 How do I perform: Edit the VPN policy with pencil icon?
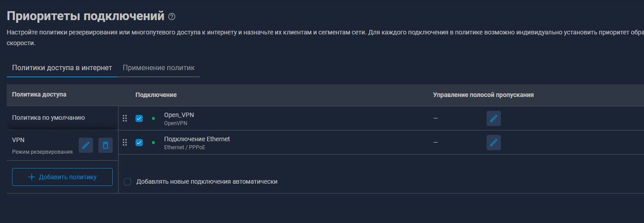point(86,145)
